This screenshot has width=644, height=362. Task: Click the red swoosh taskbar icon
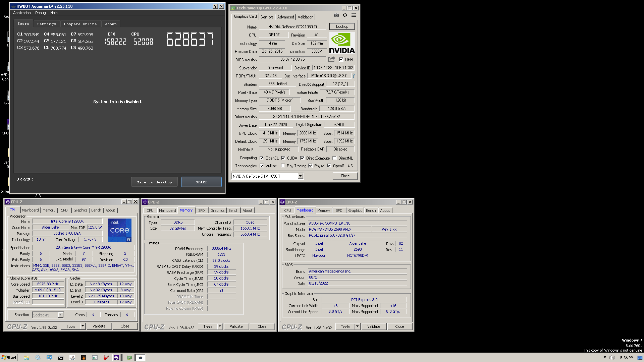coord(106,358)
